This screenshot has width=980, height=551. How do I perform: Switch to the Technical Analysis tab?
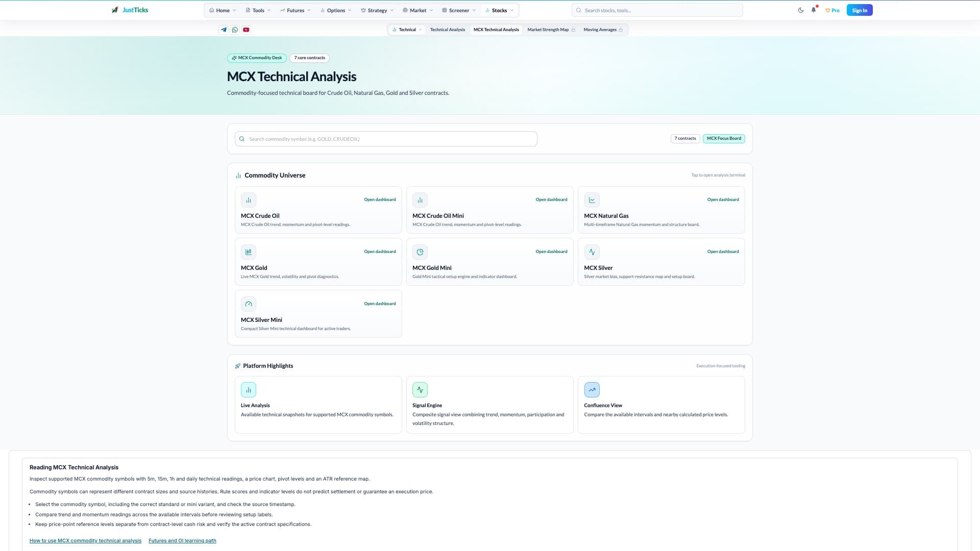448,30
